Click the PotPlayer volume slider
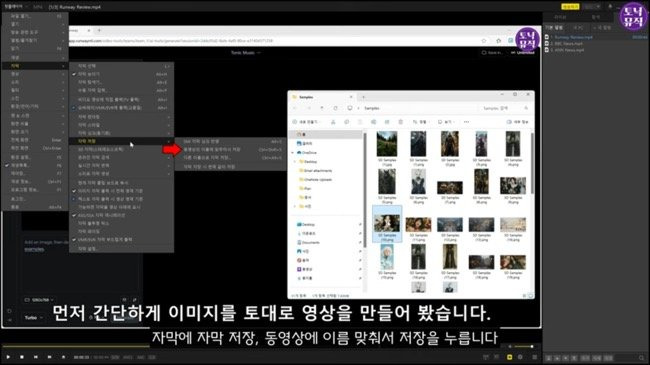Viewport: 650px width, 365px height. [523, 346]
